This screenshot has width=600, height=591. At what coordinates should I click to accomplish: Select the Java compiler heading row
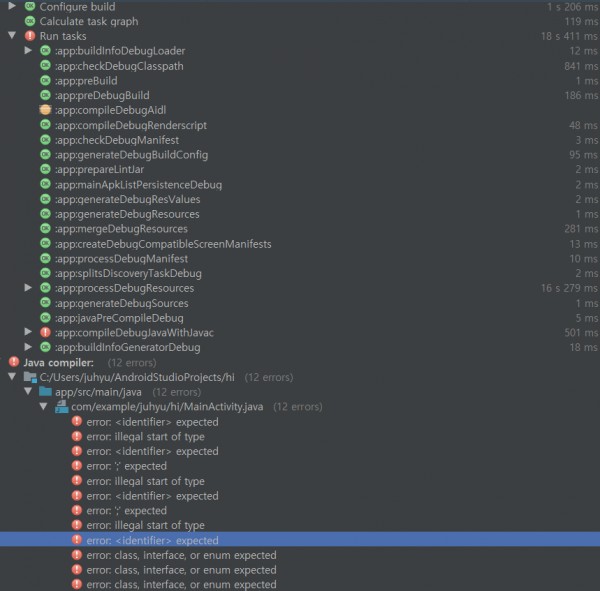pos(300,362)
